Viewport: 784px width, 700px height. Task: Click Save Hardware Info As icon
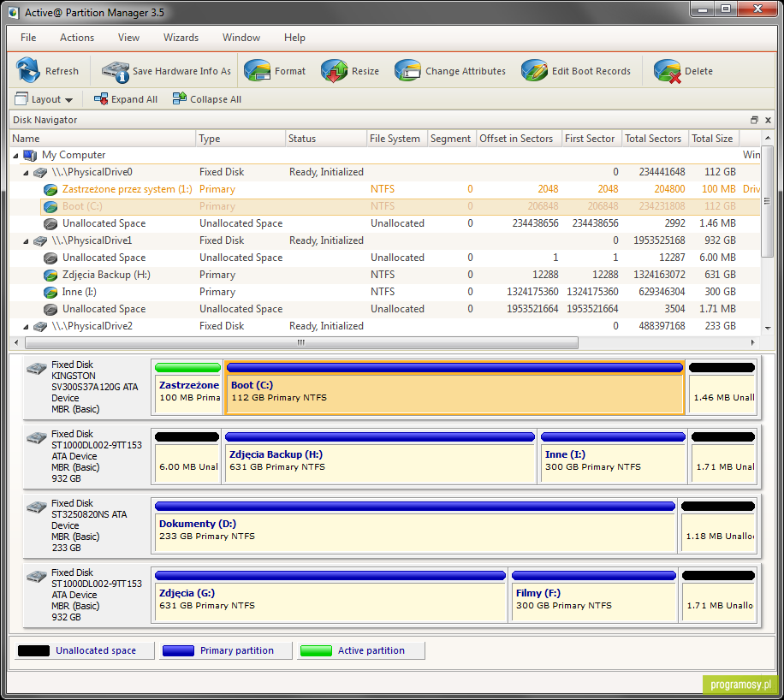[116, 71]
